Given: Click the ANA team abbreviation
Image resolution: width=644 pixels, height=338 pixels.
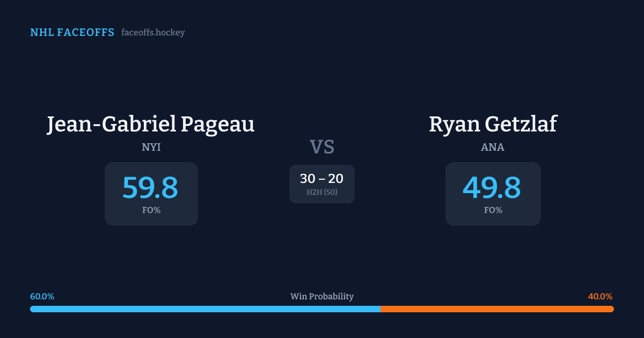Looking at the screenshot, I should [x=493, y=148].
